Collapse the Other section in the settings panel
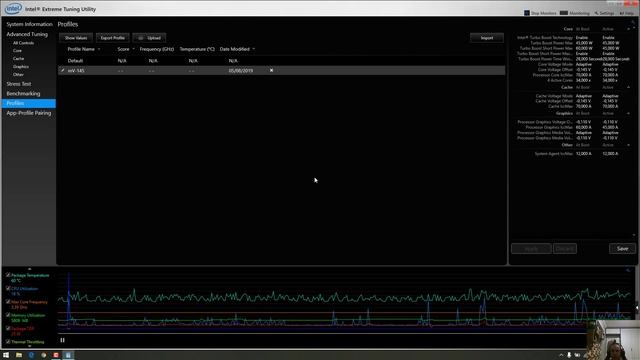The width and height of the screenshot is (640, 360). tap(629, 145)
